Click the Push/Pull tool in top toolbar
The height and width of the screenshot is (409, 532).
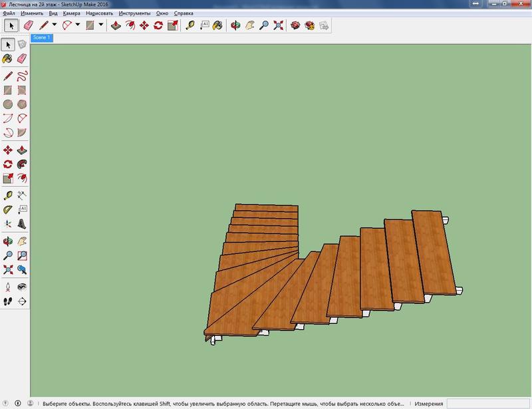(115, 25)
